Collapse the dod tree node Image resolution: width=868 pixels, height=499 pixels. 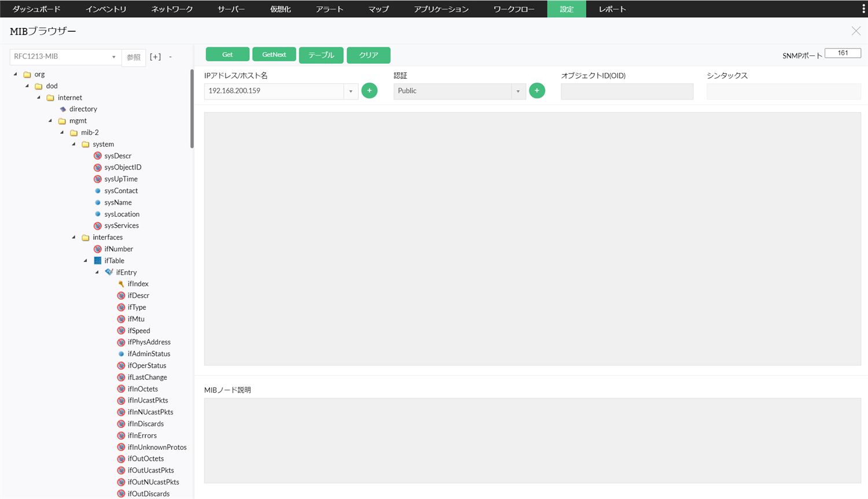coord(27,86)
